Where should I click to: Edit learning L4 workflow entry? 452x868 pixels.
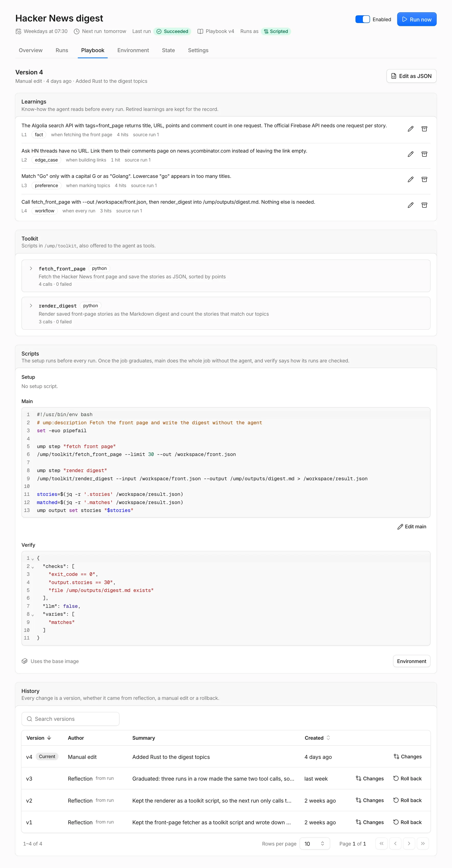[x=410, y=205]
